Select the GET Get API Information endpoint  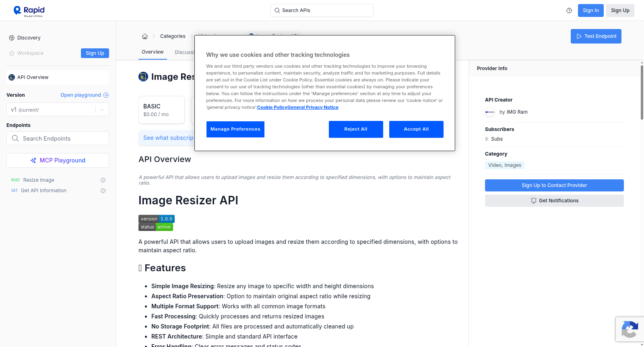pos(58,191)
